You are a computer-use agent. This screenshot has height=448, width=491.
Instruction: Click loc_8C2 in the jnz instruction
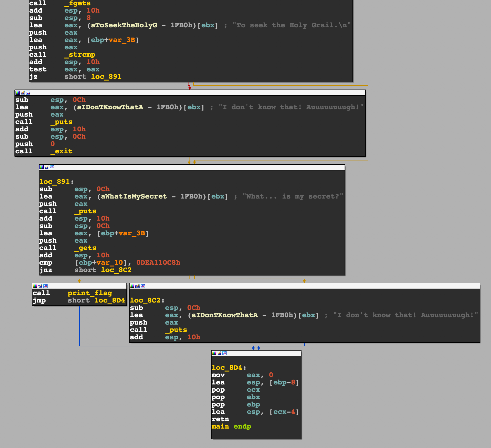pyautogui.click(x=116, y=270)
